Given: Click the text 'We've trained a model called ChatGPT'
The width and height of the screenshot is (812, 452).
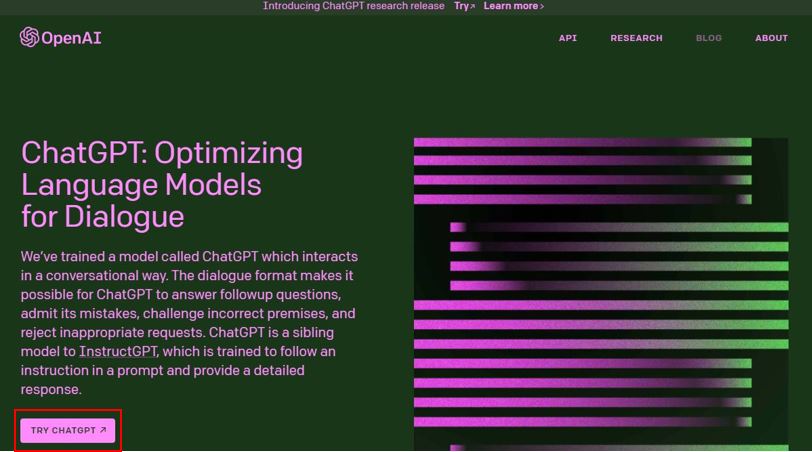Looking at the screenshot, I should point(139,257).
